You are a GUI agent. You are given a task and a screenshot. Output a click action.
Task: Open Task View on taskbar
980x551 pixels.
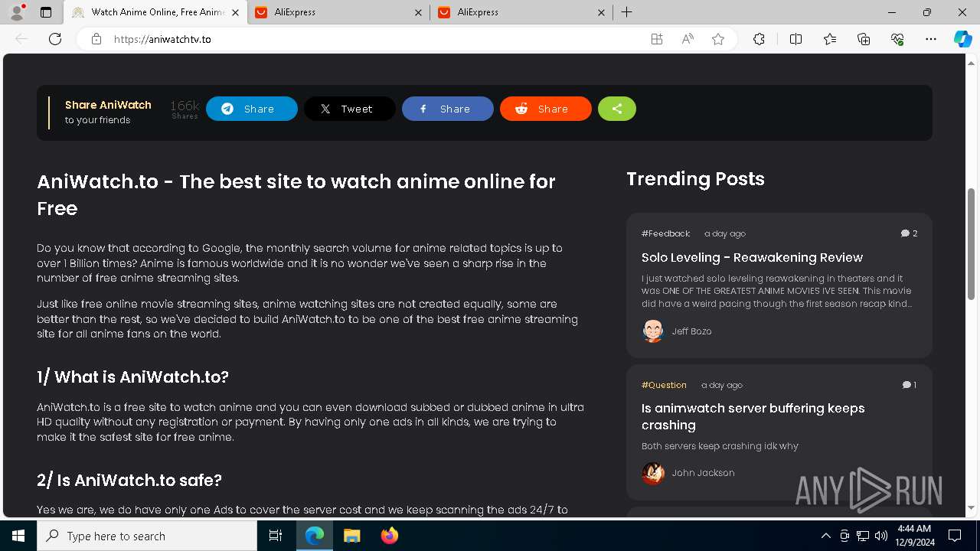coord(276,536)
